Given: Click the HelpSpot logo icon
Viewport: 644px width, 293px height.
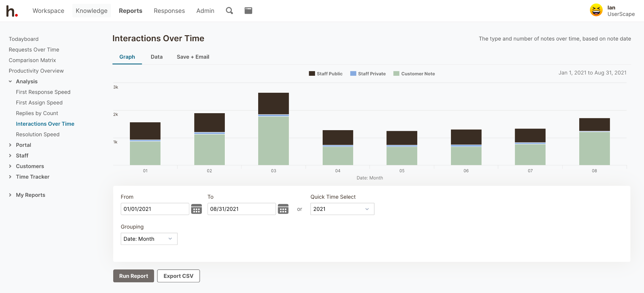Looking at the screenshot, I should point(12,11).
